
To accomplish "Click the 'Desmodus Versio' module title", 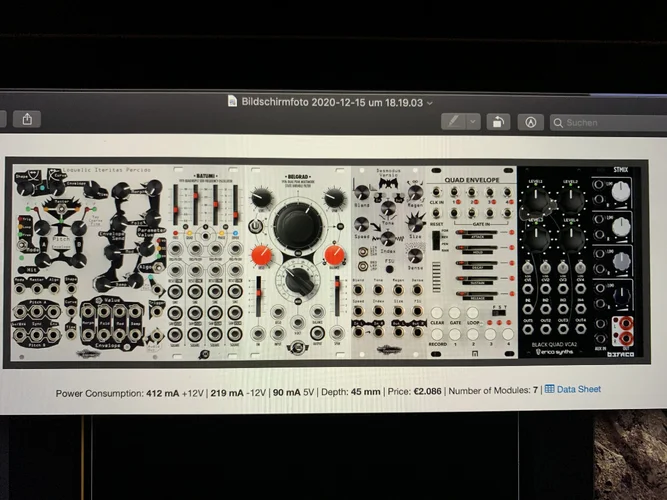I will (388, 172).
